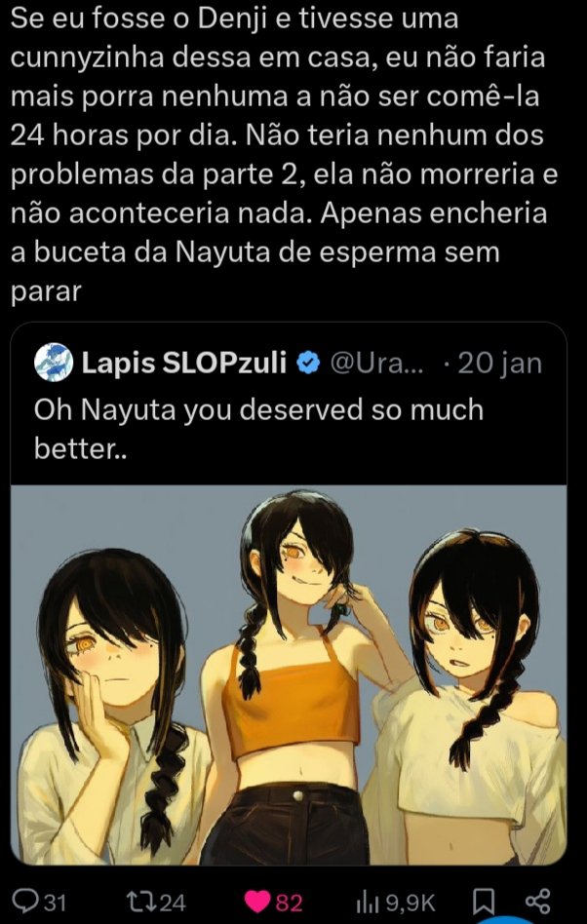Image resolution: width=587 pixels, height=924 pixels.
Task: Open Lapis SLOPzuli's profile avatar
Action: pos(54,363)
